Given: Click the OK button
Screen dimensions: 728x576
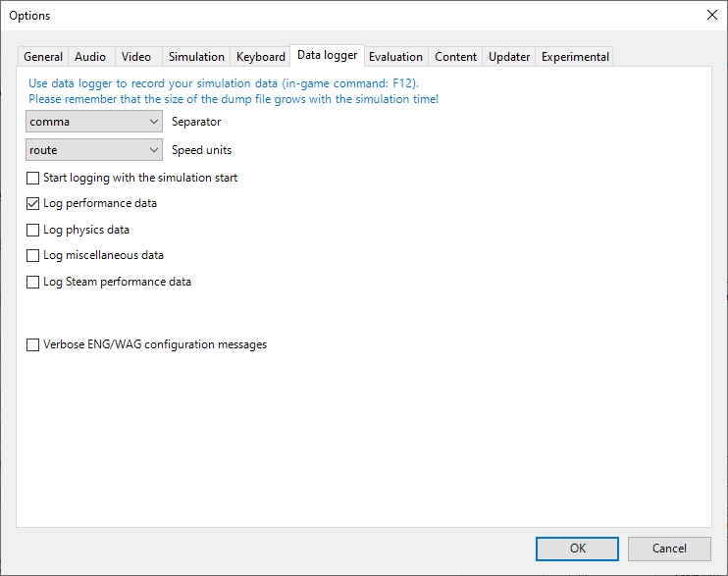Looking at the screenshot, I should point(577,549).
